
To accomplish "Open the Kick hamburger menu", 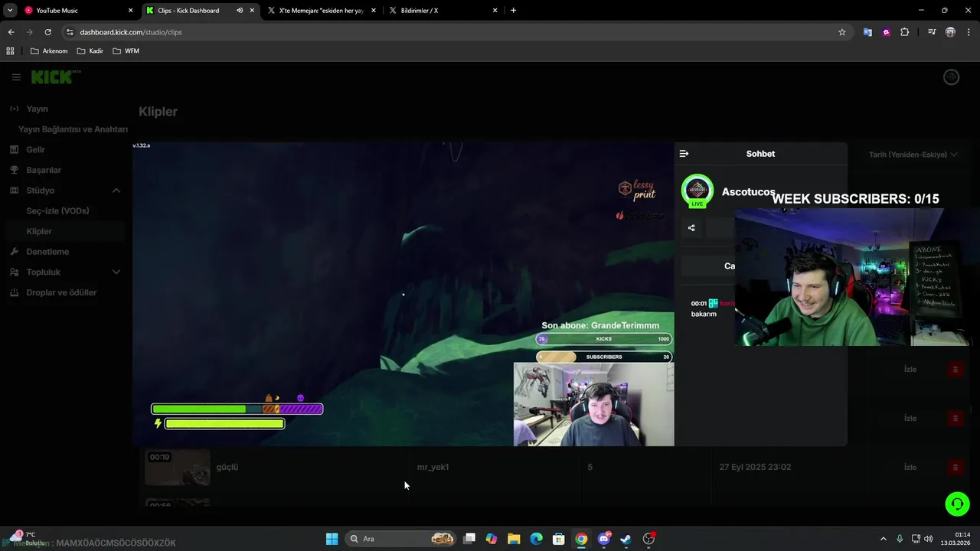I will pyautogui.click(x=16, y=77).
